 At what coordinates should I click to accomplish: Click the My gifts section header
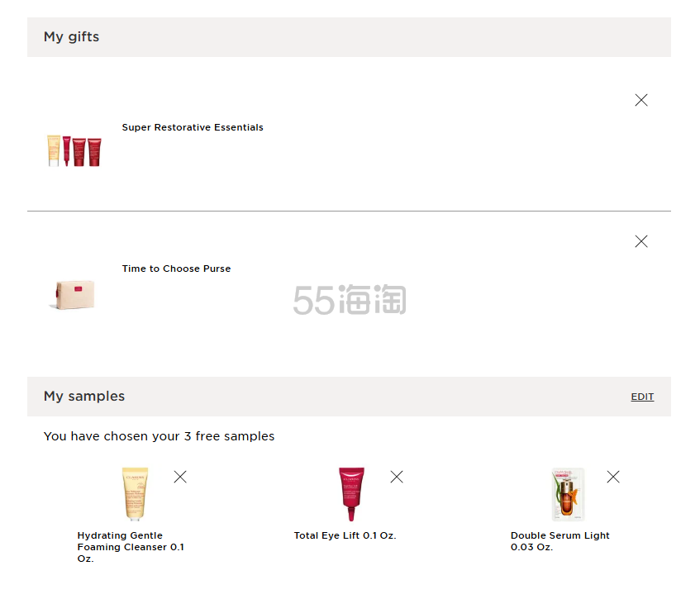[72, 37]
